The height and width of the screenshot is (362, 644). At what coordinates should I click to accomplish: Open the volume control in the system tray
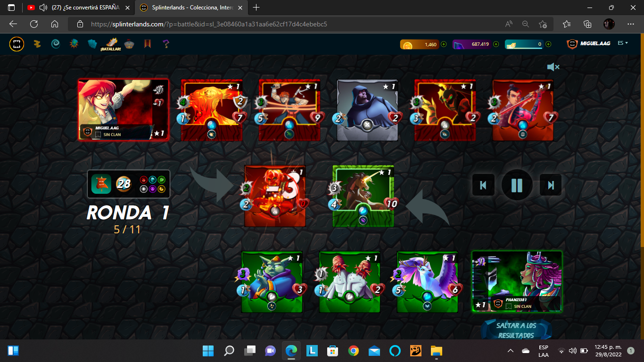pyautogui.click(x=573, y=351)
